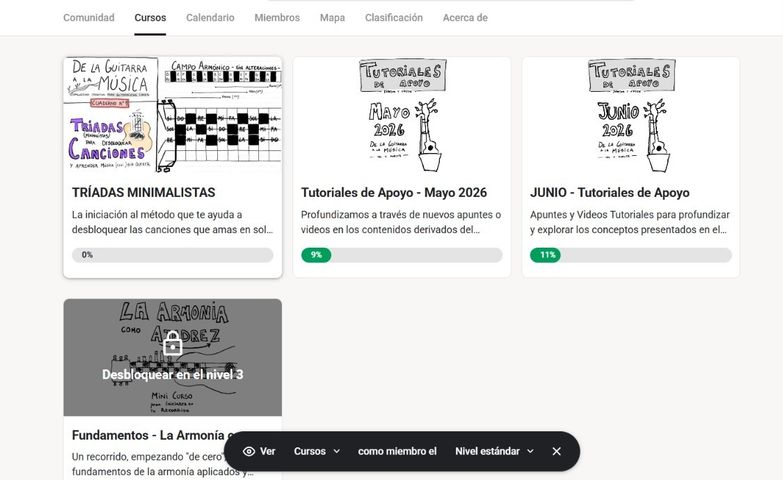Click the JUNIO course description text
Screen dimensions: 783x480
click(x=630, y=222)
